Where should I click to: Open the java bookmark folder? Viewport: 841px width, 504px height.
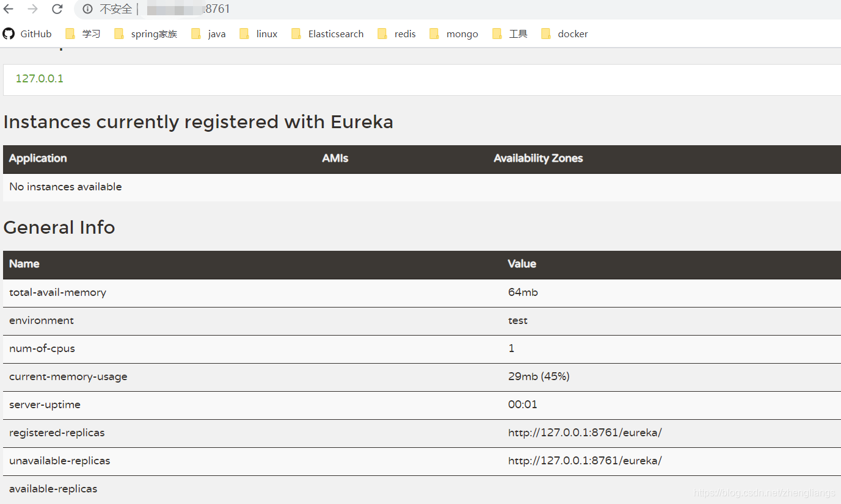click(x=208, y=34)
